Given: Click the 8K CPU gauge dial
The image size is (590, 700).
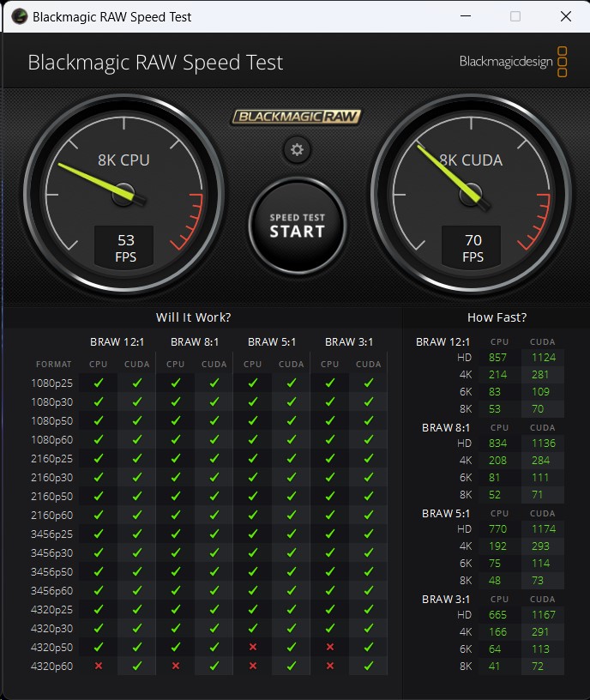Looking at the screenshot, I should pyautogui.click(x=123, y=194).
